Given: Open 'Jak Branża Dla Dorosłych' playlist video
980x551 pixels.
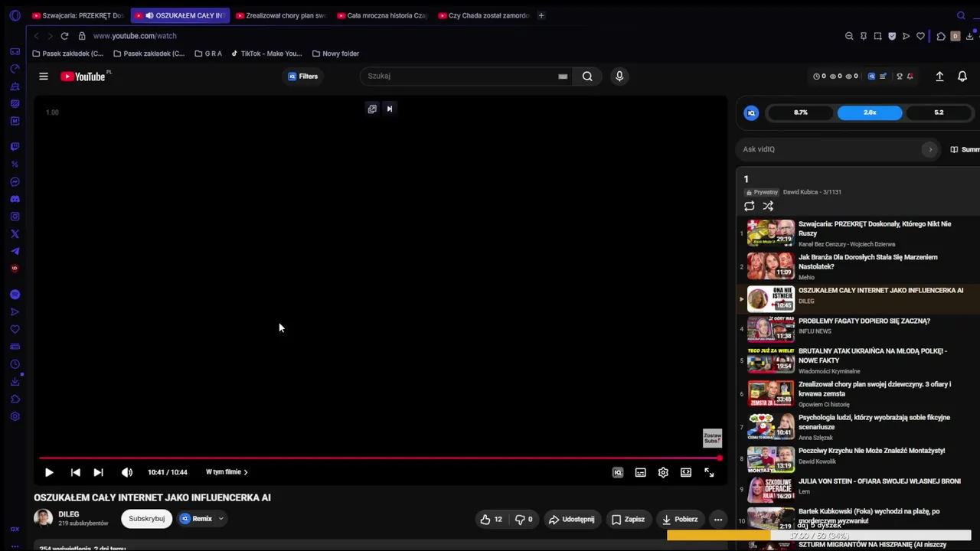Looking at the screenshot, I should [x=858, y=266].
